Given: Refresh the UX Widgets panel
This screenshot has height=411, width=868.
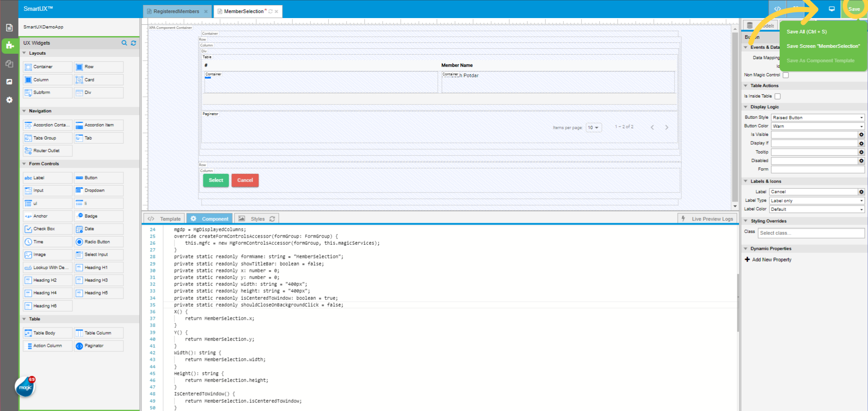Looking at the screenshot, I should [133, 43].
